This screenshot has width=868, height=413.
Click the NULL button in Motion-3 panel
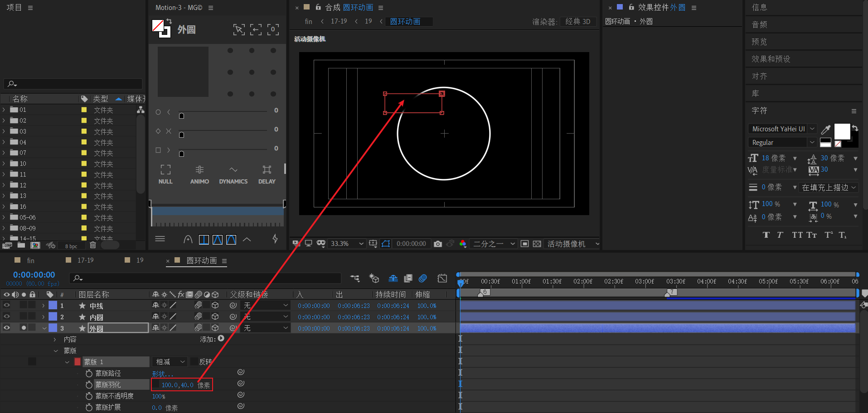click(165, 174)
